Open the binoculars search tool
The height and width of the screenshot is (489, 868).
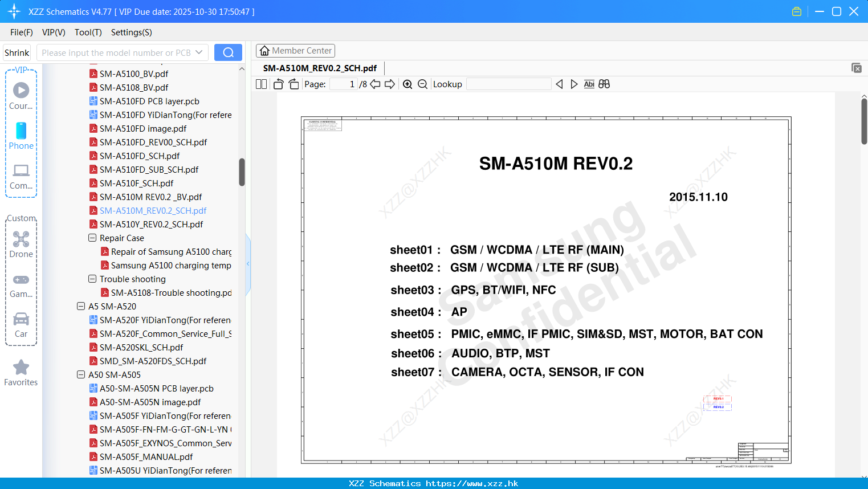[x=604, y=84]
